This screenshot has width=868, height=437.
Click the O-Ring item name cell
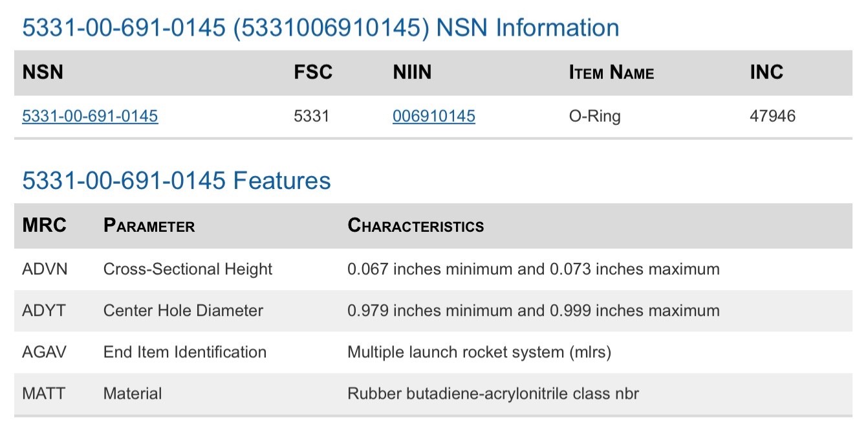tap(594, 117)
